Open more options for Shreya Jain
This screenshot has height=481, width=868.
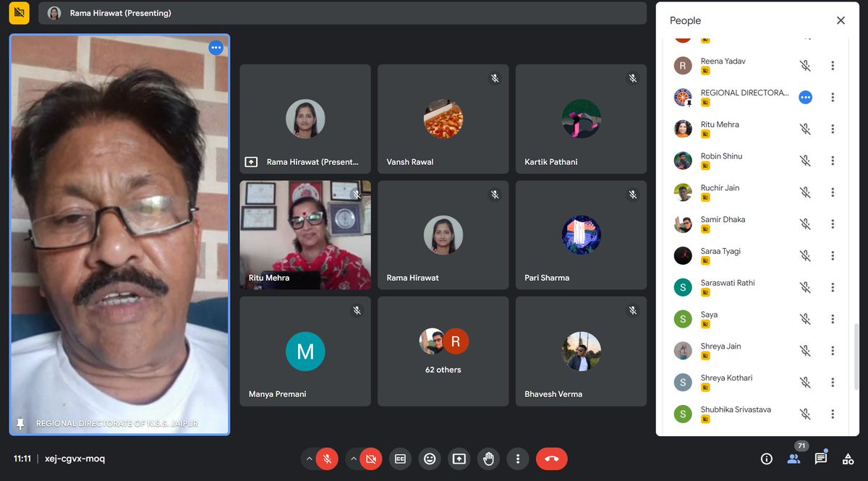[x=833, y=351]
